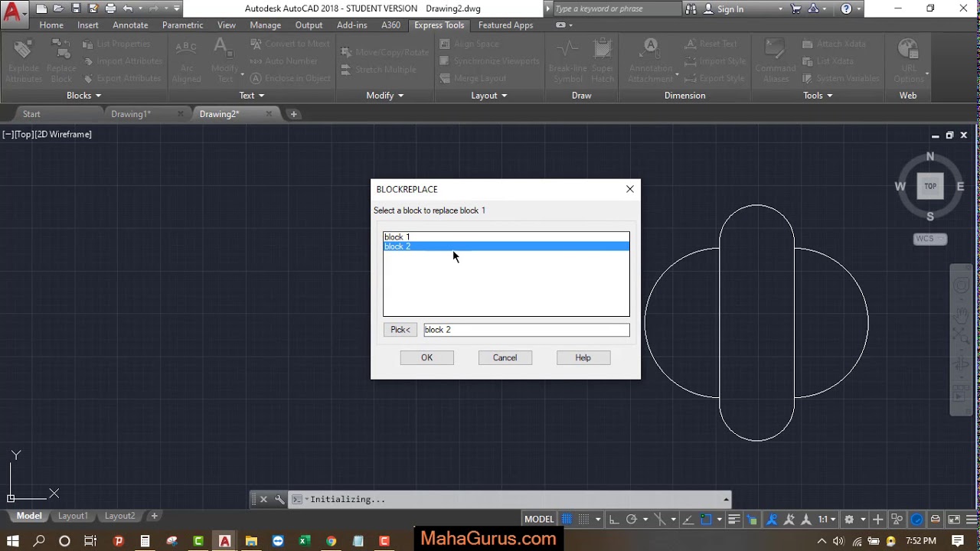Toggle selection cycling transparency icon

(752, 519)
